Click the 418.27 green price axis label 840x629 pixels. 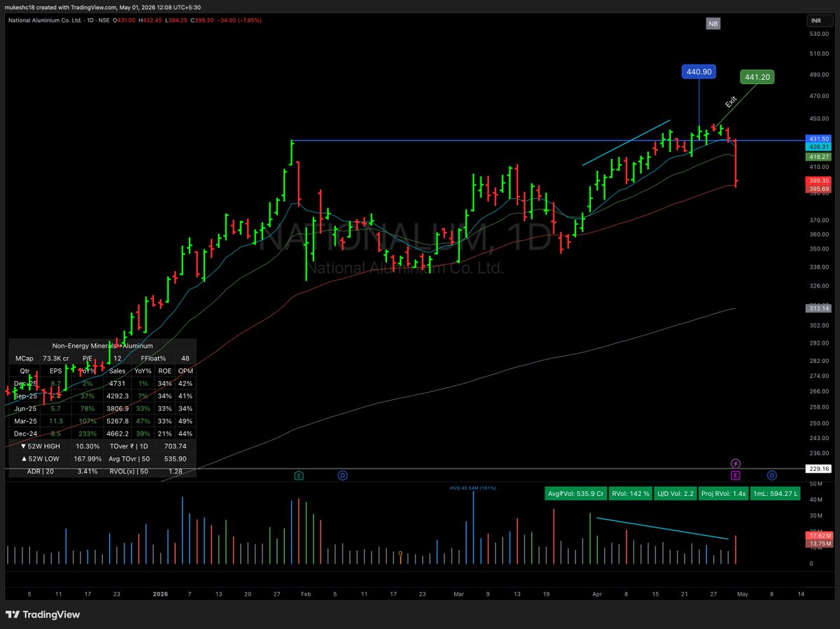click(x=817, y=158)
